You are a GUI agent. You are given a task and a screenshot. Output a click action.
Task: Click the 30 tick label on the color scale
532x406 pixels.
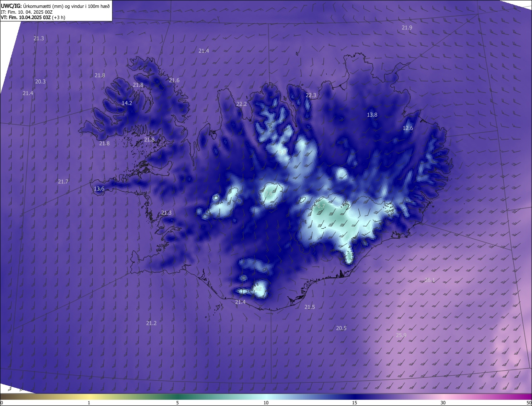pyautogui.click(x=443, y=403)
